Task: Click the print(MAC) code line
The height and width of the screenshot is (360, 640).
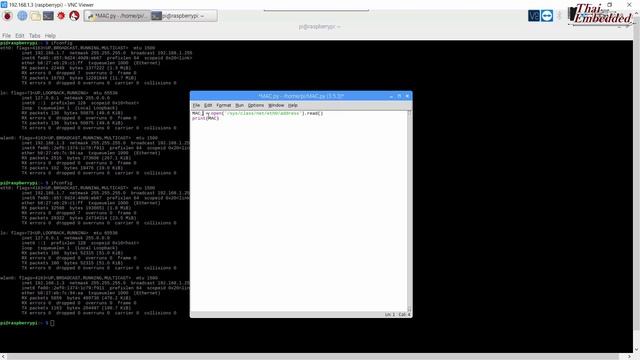Action: pos(206,118)
